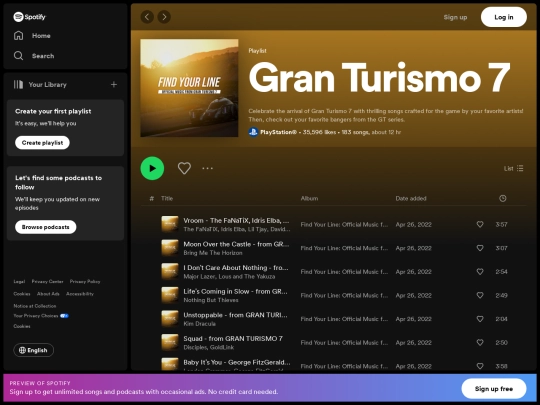540x405 pixels.
Task: Select Unstoppable - from GRAN TURISMO title
Action: tap(235, 315)
